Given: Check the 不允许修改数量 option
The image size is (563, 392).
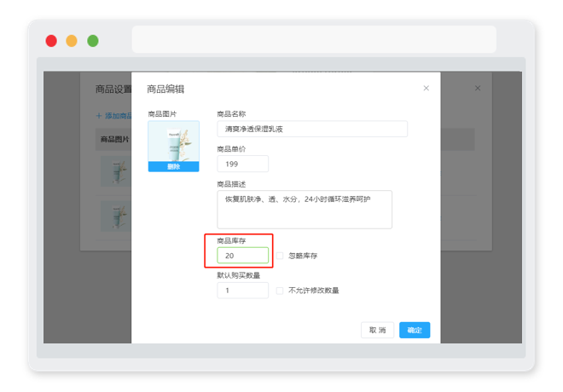Looking at the screenshot, I should click(x=280, y=291).
